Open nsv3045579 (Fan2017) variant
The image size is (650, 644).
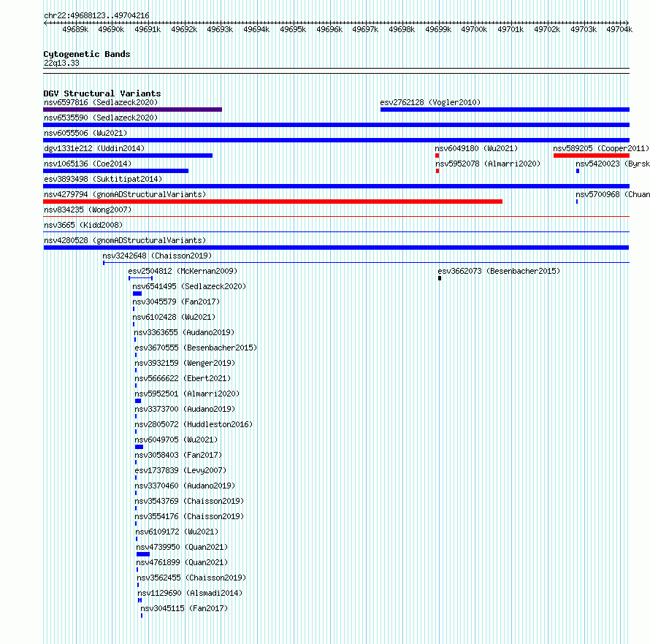176,302
